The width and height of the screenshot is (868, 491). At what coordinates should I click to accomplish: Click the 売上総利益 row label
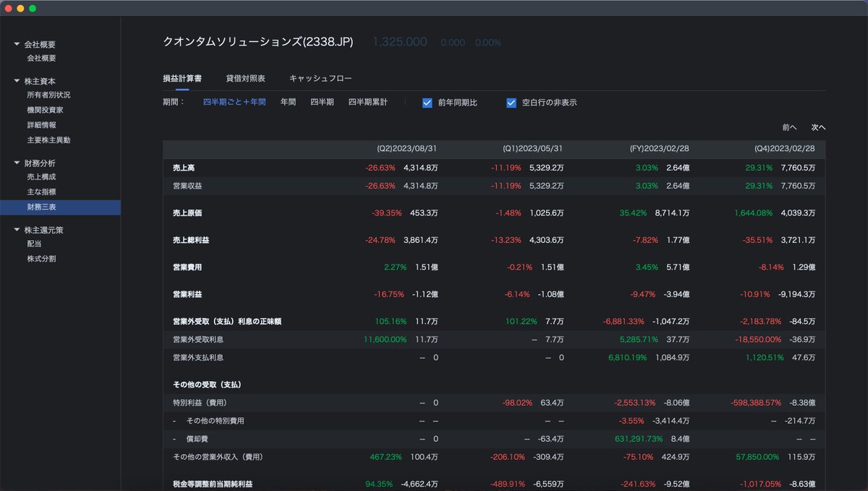point(191,240)
